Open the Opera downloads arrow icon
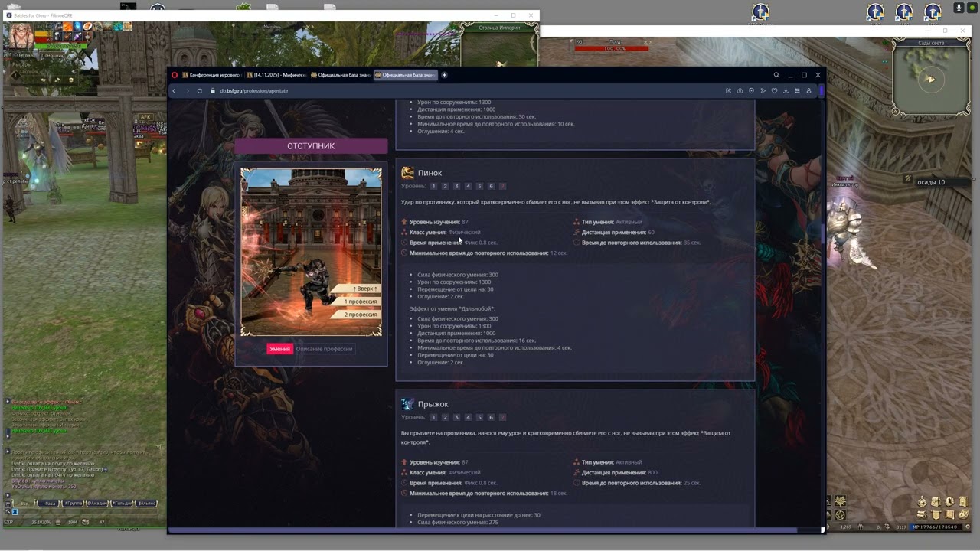Screen dimensions: 980x551 786,91
